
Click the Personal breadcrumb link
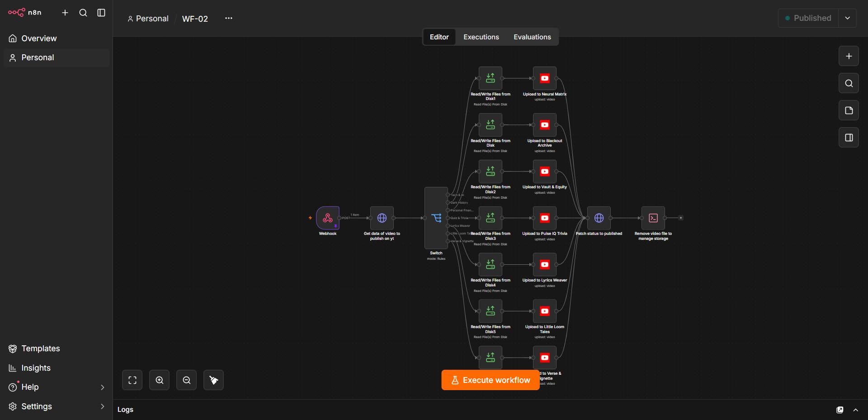[x=148, y=19]
